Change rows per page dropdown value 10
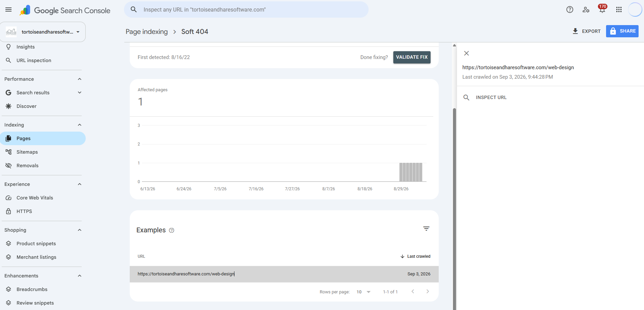Viewport: 644px width, 310px height. pyautogui.click(x=364, y=292)
